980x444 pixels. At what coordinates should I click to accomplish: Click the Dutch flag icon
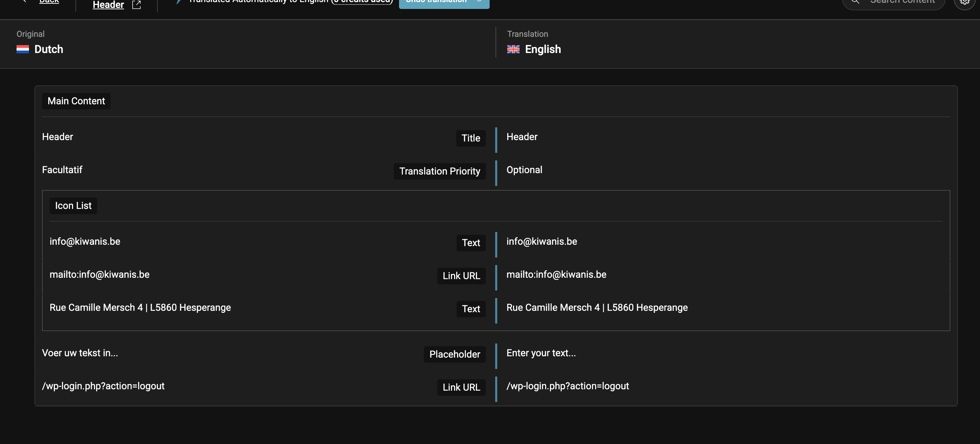click(22, 50)
